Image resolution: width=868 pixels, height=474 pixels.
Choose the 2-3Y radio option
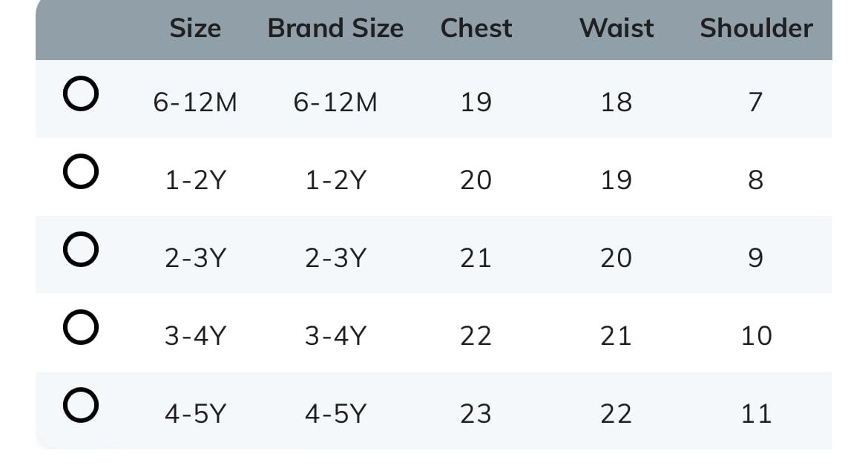point(81,250)
